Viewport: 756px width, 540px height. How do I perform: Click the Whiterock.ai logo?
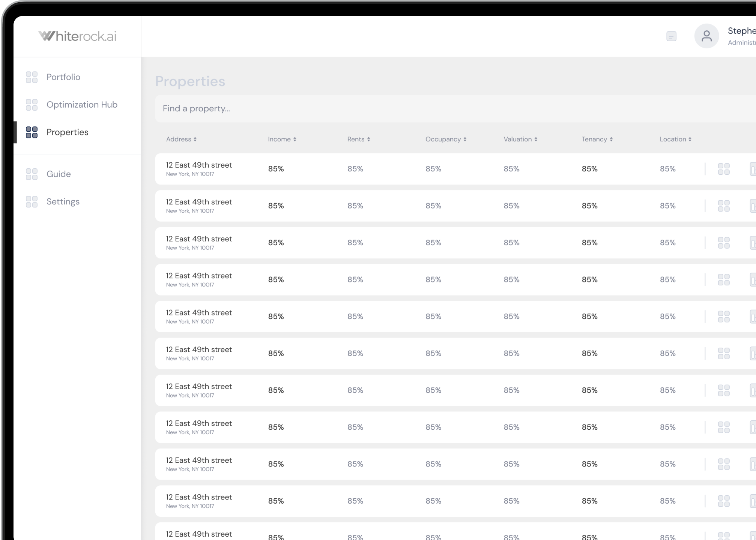pyautogui.click(x=77, y=36)
